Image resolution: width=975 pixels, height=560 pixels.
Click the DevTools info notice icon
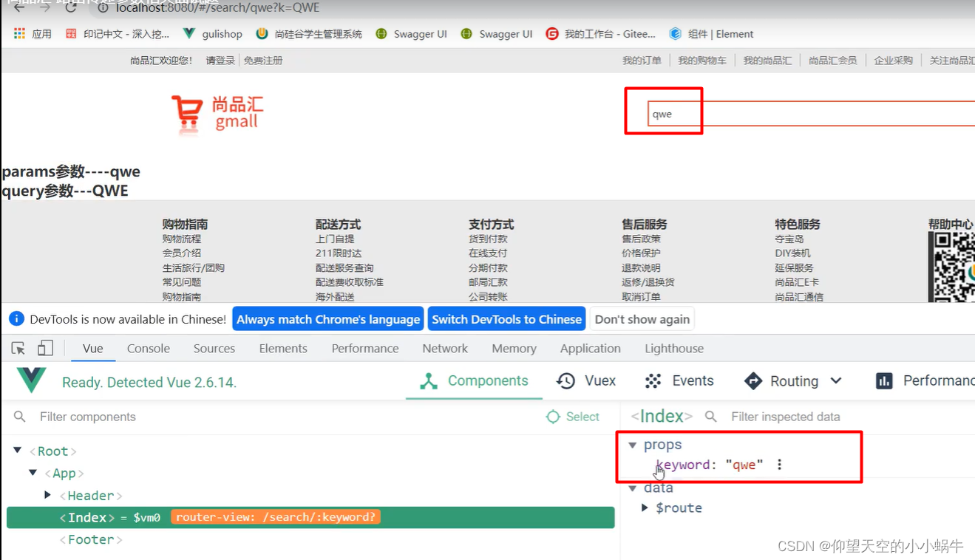[x=16, y=318]
